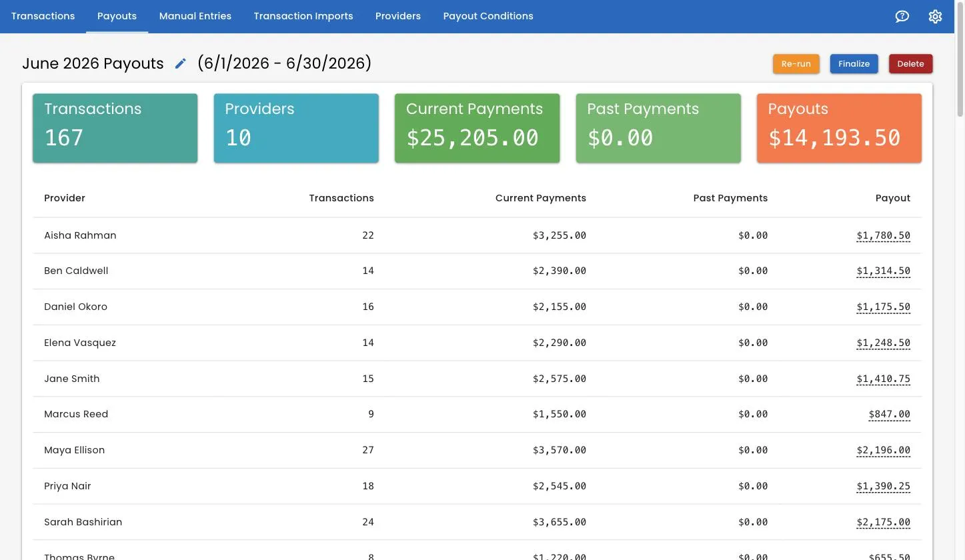Switch to the Transactions tab
Image resolution: width=965 pixels, height=560 pixels.
click(43, 16)
